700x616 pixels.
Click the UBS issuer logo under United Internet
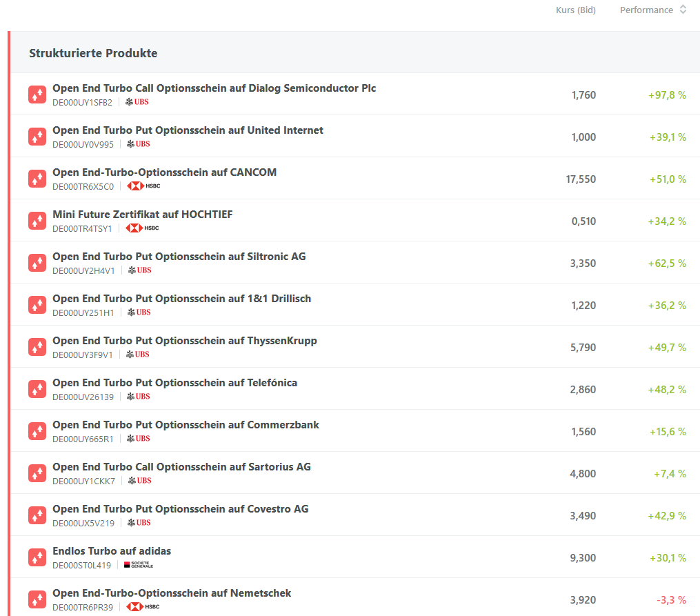point(138,144)
